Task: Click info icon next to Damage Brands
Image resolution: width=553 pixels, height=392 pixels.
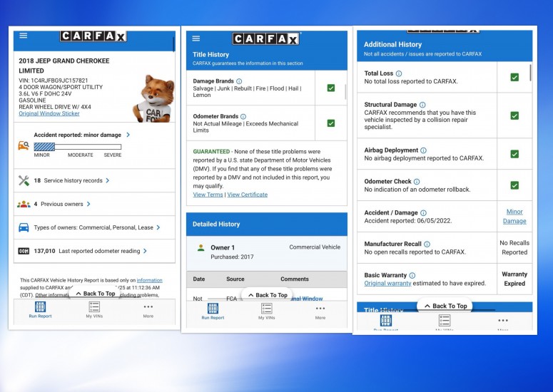Action: tap(239, 81)
